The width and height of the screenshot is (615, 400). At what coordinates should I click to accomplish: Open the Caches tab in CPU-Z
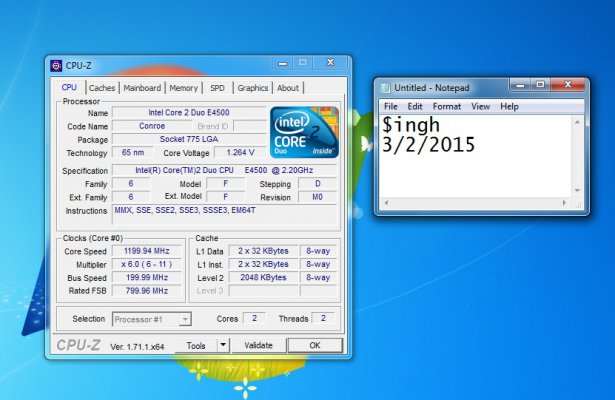click(x=102, y=88)
